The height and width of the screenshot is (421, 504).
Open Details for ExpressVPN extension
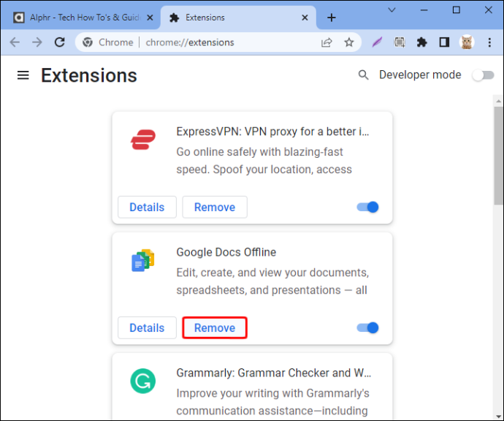click(x=147, y=207)
